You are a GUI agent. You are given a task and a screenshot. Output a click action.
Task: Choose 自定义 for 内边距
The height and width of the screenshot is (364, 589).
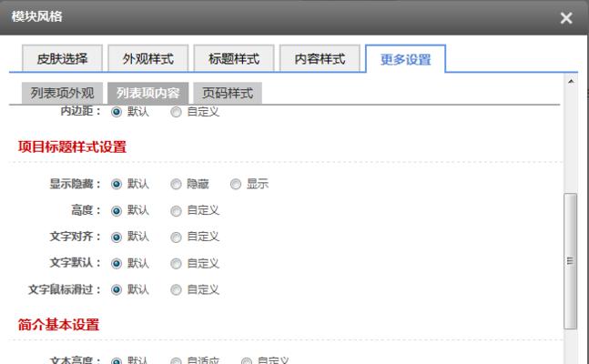[176, 112]
